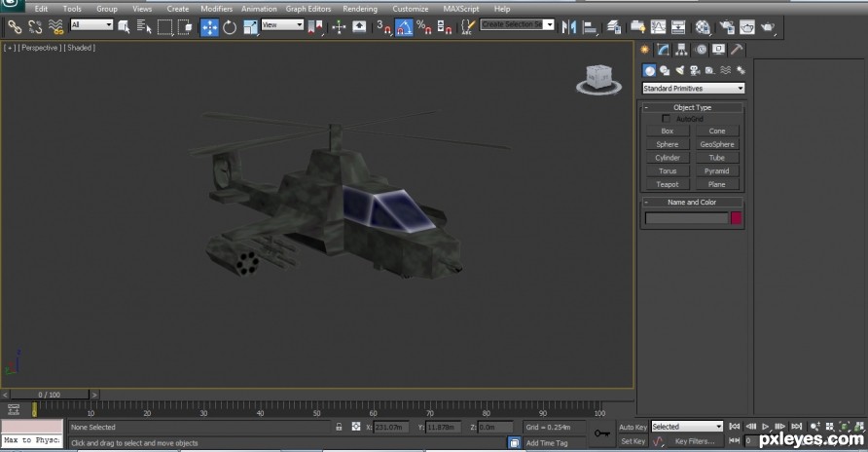Open the Rendered Frame Window
This screenshot has width=868, height=452.
point(747,26)
